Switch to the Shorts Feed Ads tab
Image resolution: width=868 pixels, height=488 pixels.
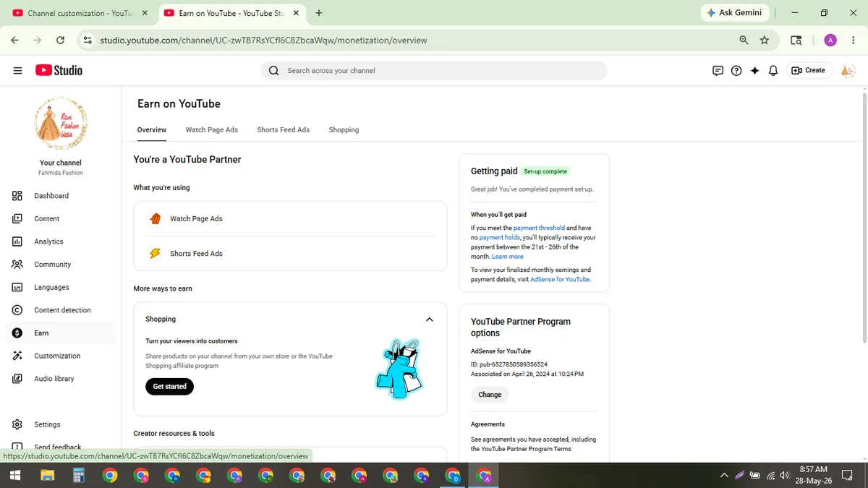[284, 130]
